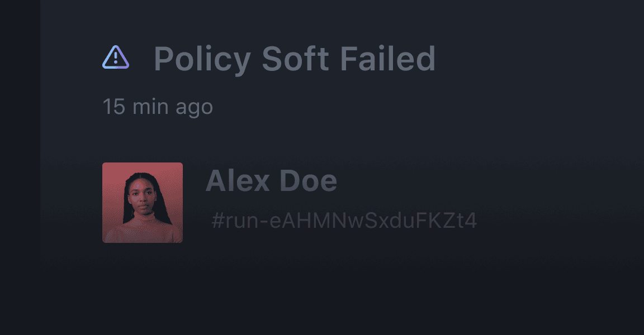Select the Alex Doe user name

[x=271, y=181]
